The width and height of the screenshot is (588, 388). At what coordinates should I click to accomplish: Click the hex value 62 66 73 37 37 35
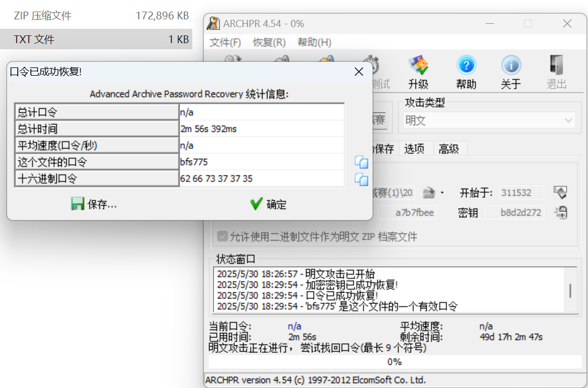click(x=217, y=179)
